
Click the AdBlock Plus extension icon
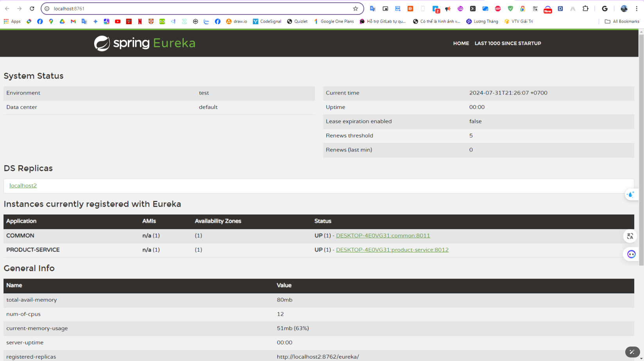tap(498, 9)
